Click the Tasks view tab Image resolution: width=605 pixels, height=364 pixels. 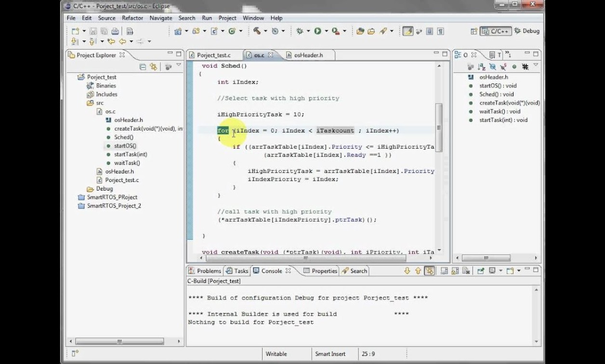point(237,271)
